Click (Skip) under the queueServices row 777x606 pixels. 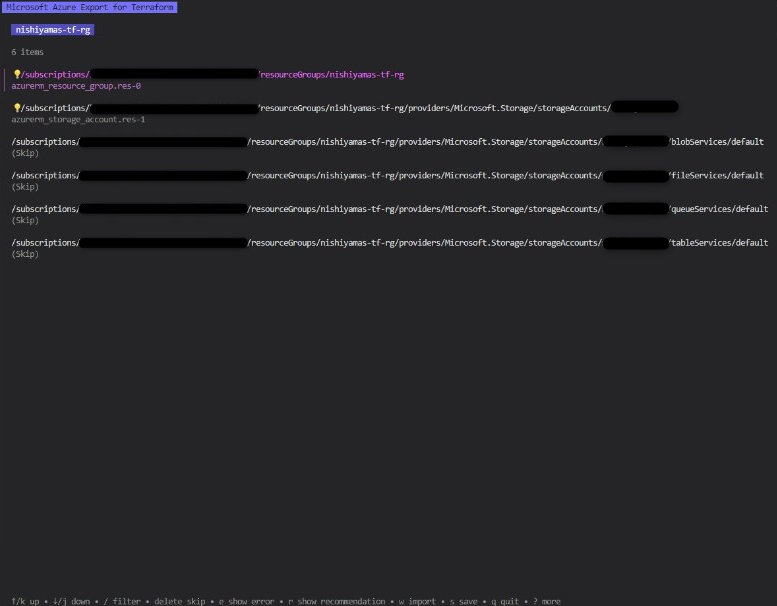coord(25,220)
